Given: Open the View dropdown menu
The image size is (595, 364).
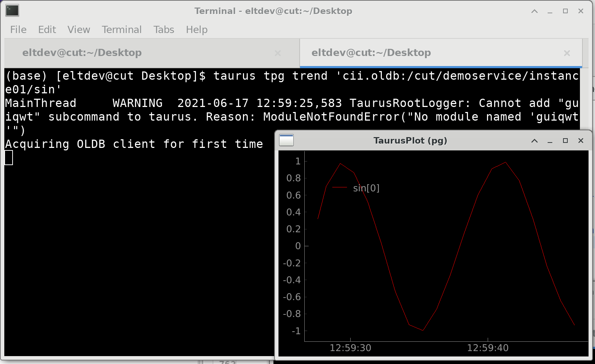Looking at the screenshot, I should coord(78,30).
